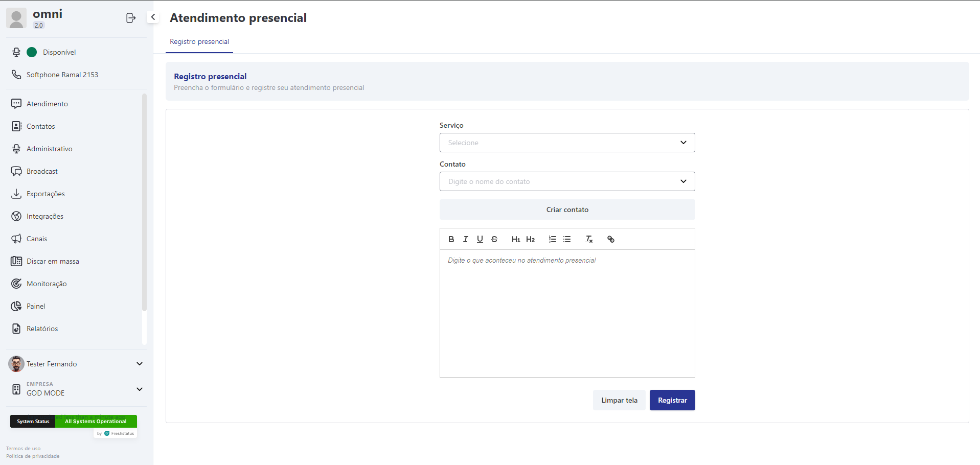Click the 2.0 version badge
This screenshot has height=465, width=980.
click(x=39, y=25)
